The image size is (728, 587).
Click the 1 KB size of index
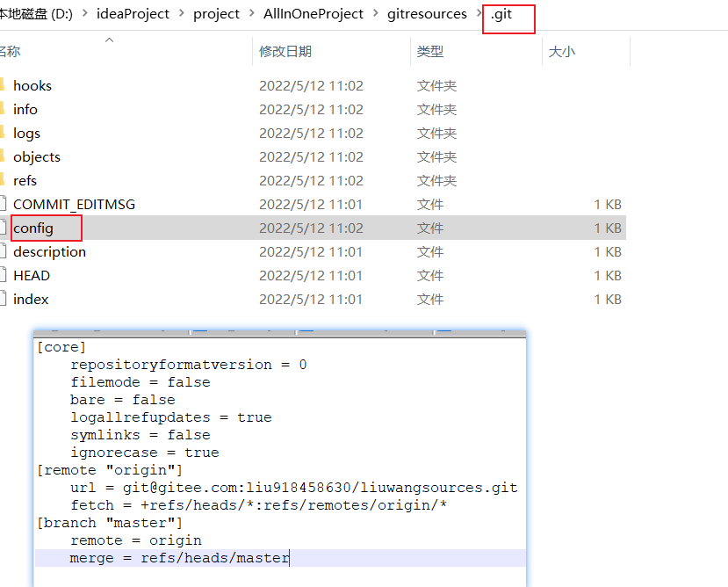(608, 300)
